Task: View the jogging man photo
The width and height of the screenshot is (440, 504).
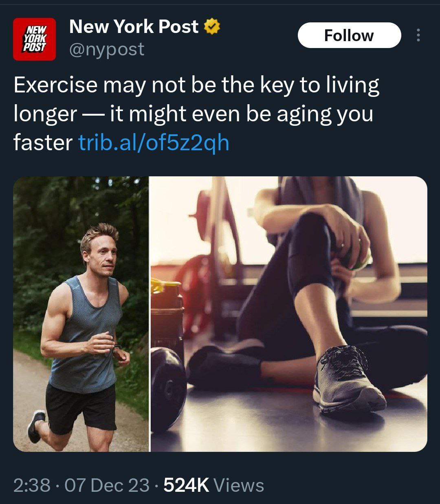Action: pyautogui.click(x=81, y=314)
